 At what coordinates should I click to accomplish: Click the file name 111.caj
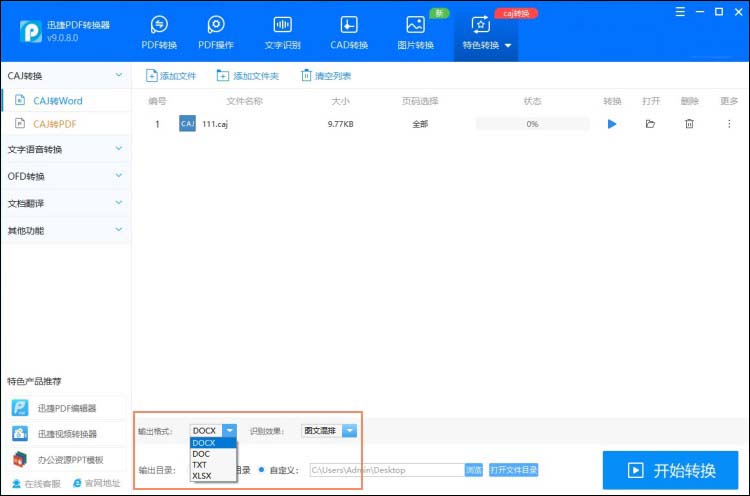[x=215, y=124]
